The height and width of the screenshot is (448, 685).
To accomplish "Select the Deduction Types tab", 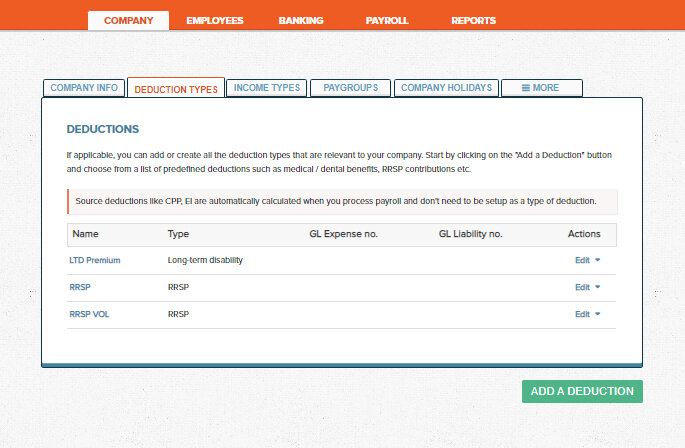I will click(176, 89).
